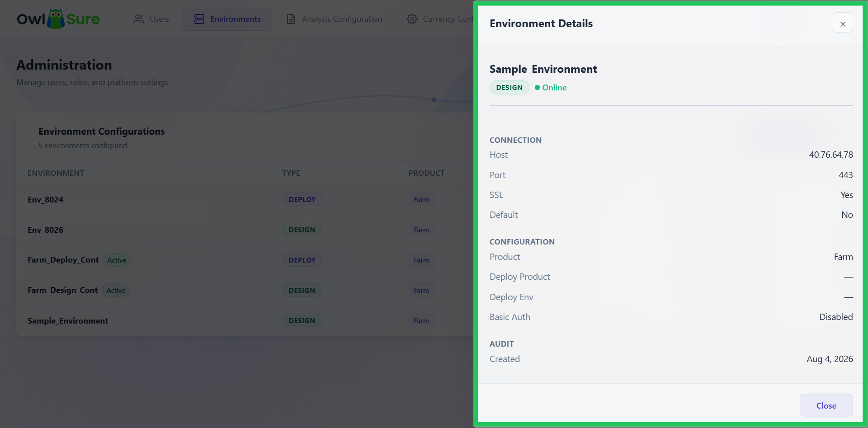Select the Env_8026 environment row
Screen dimensions: 868x428
point(245,230)
